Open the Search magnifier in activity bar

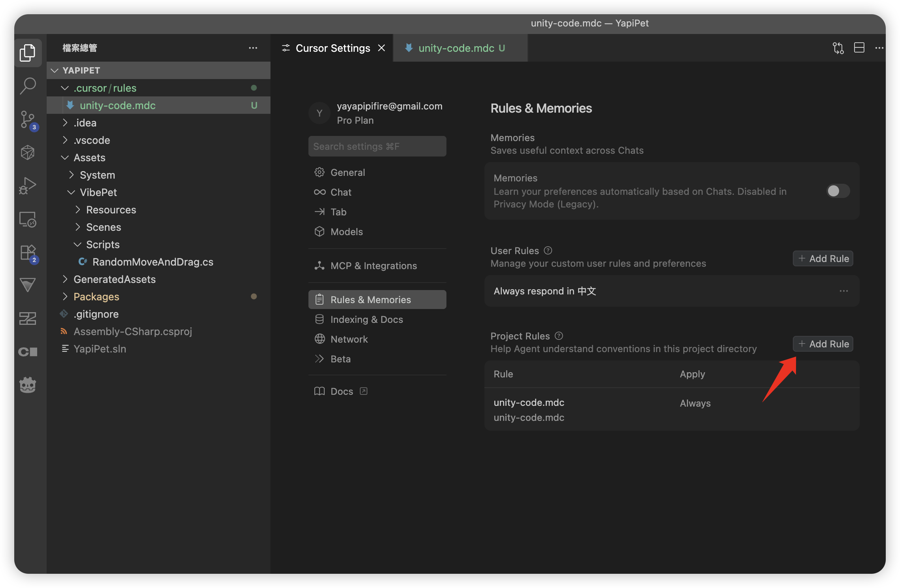[28, 86]
